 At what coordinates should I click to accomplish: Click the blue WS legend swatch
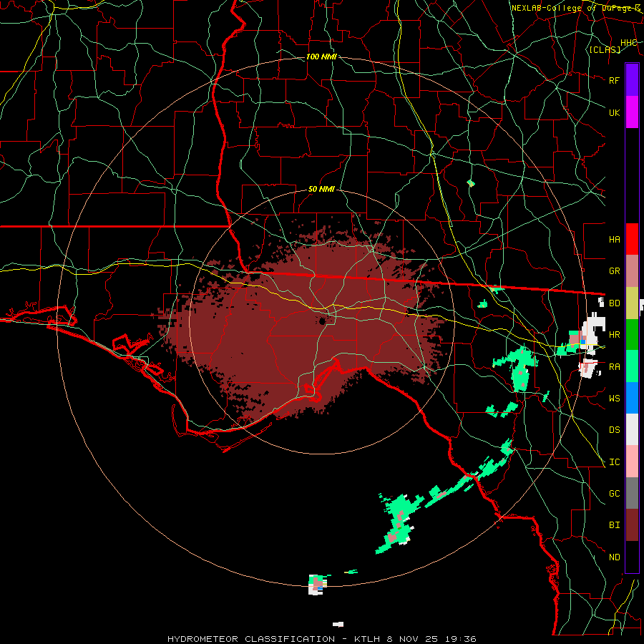tap(632, 398)
